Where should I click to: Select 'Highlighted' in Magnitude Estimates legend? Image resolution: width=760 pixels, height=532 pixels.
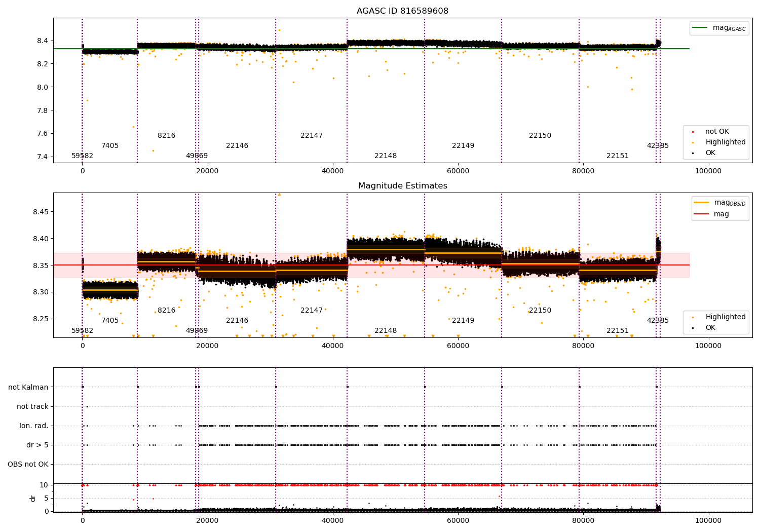coord(725,317)
